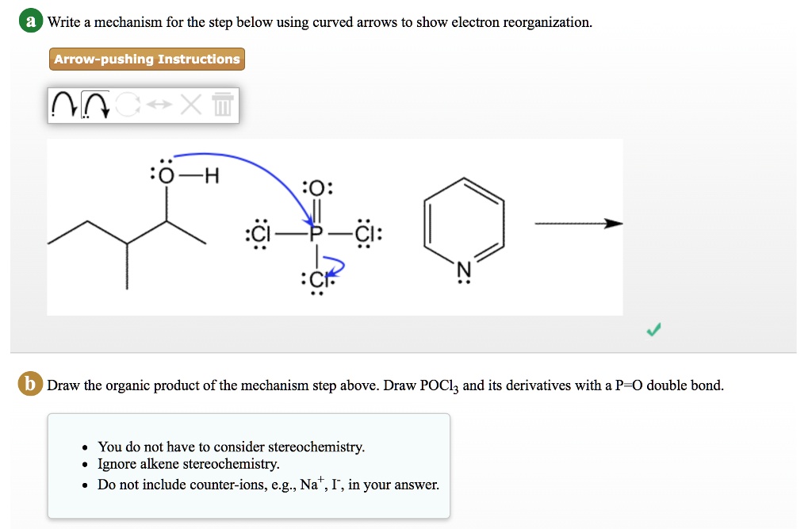Select the X arrow-removal tool

[190, 104]
